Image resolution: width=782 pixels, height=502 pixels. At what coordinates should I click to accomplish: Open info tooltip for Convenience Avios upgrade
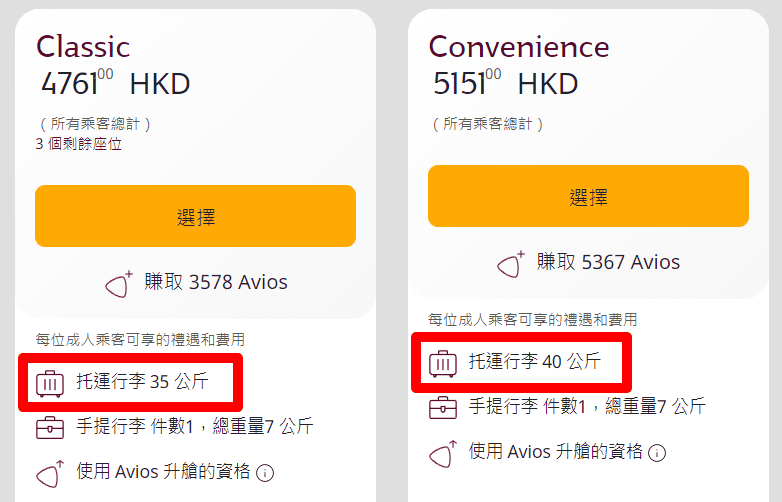(657, 453)
